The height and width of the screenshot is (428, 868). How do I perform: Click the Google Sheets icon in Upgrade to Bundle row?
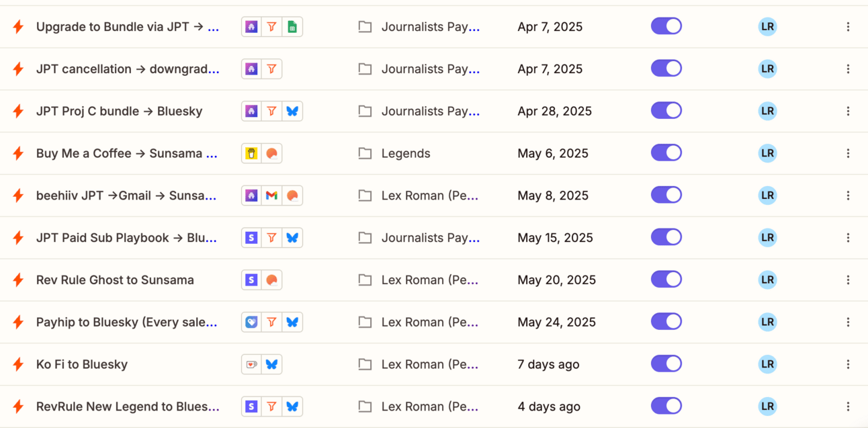(292, 27)
